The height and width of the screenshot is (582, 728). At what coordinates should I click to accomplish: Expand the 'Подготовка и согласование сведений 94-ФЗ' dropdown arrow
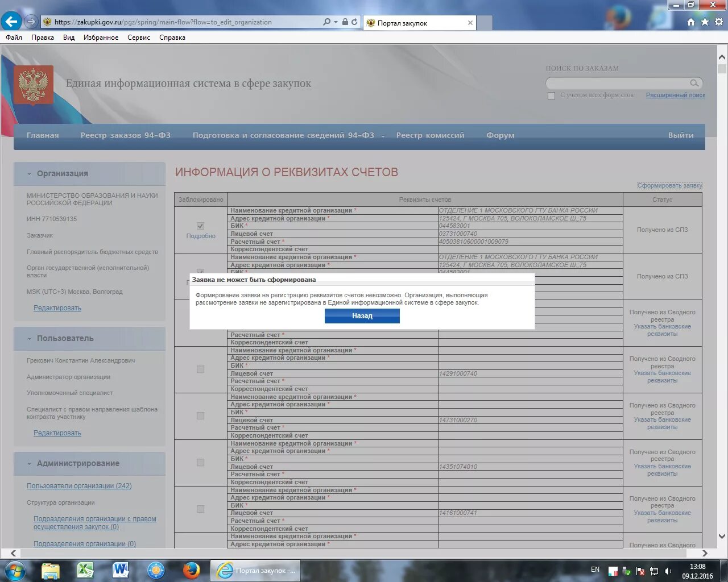click(x=383, y=136)
